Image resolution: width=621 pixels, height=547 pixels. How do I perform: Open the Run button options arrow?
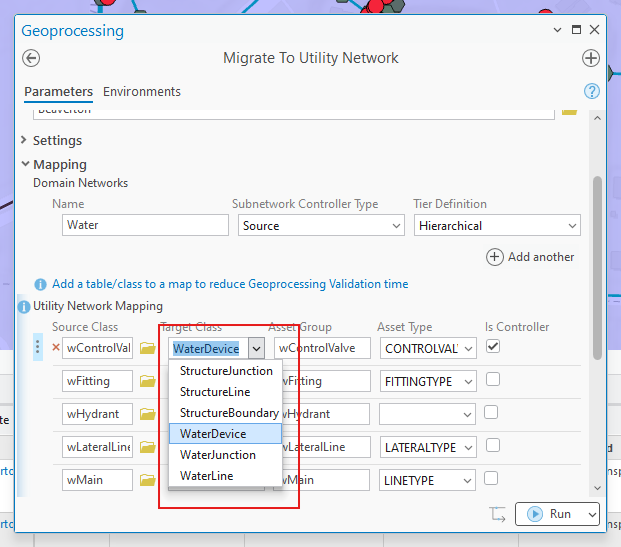click(x=592, y=514)
